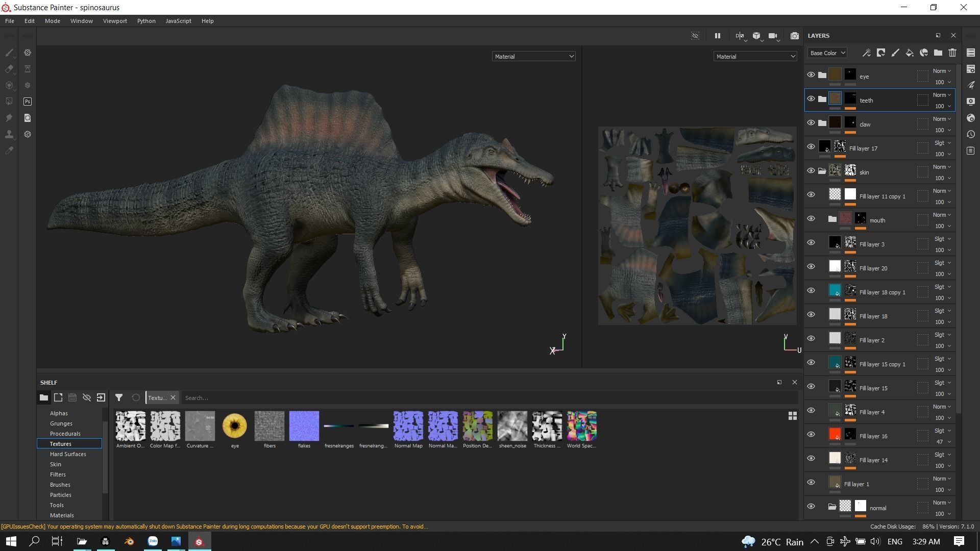Click the shelf Search field
The width and height of the screenshot is (980, 551).
489,397
